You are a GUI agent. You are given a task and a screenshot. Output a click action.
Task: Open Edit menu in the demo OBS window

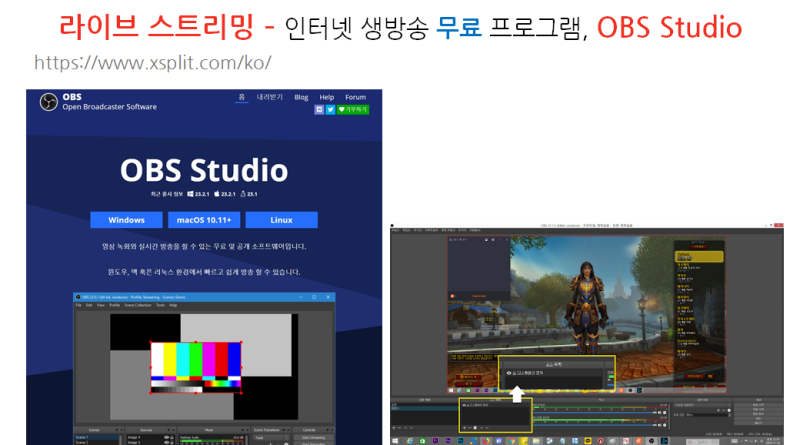tap(89, 305)
